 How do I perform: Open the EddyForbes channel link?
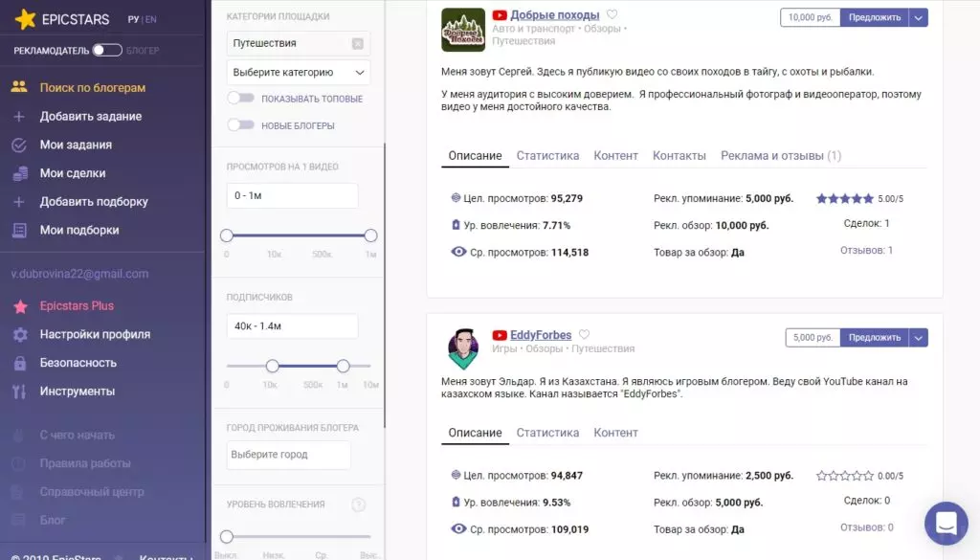pos(541,335)
